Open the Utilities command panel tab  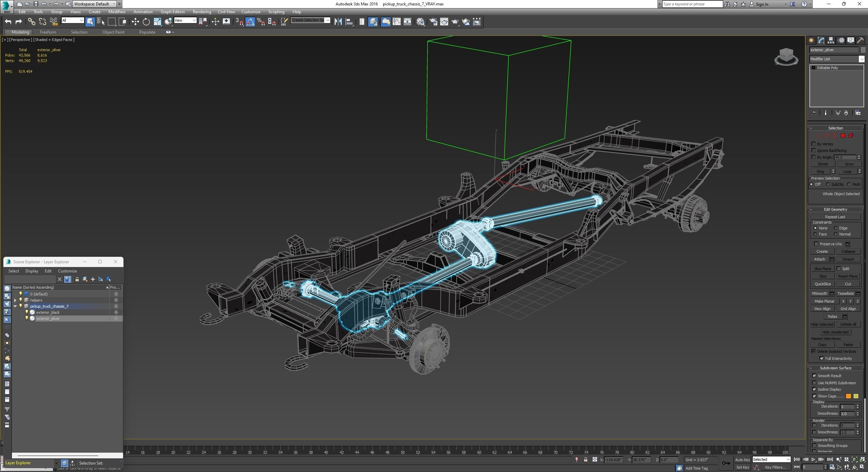[x=860, y=40]
